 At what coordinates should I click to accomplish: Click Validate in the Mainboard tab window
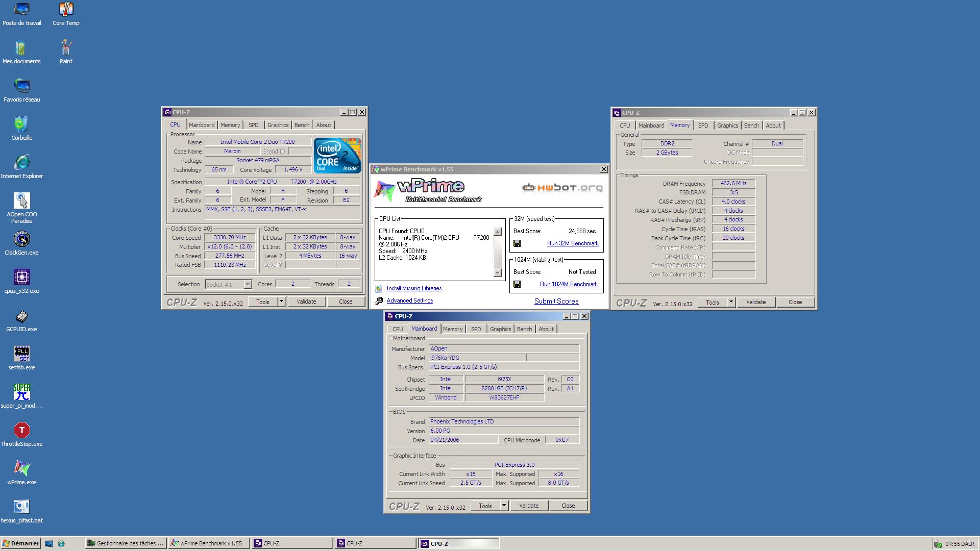[x=529, y=506]
